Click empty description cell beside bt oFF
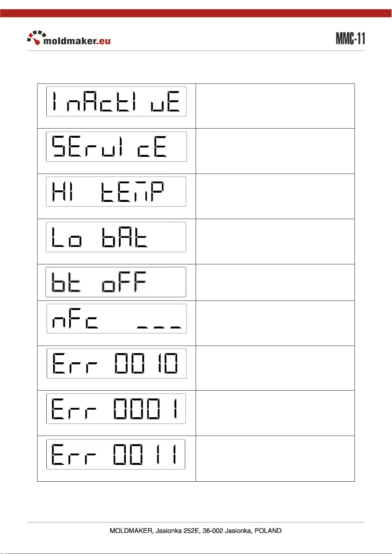392x554 pixels. pos(275,282)
